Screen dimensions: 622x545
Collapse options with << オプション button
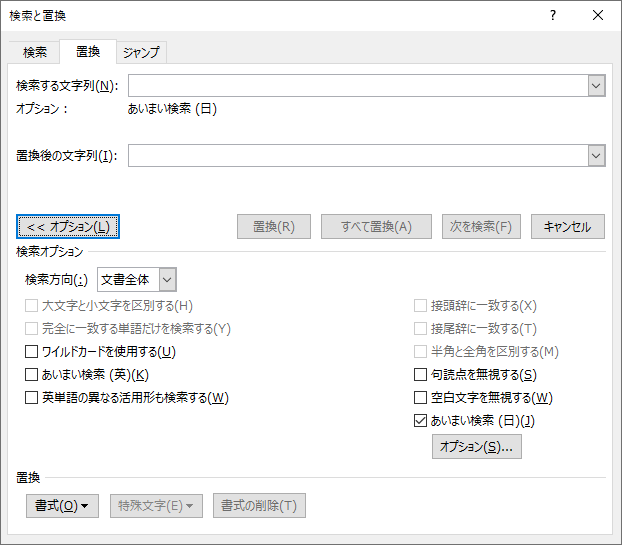click(x=68, y=226)
